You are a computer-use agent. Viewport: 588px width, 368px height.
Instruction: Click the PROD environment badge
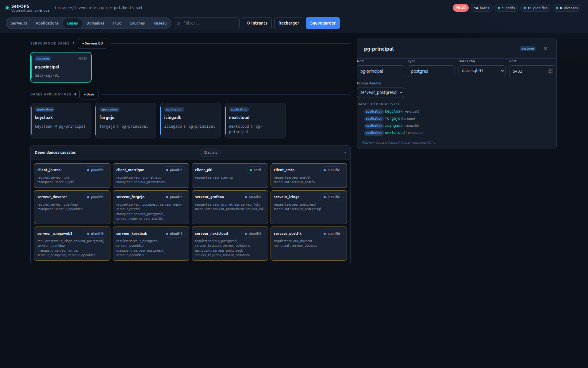tap(460, 8)
